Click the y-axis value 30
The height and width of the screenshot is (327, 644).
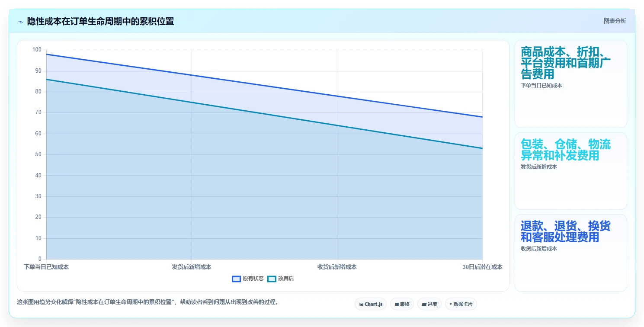(38, 196)
